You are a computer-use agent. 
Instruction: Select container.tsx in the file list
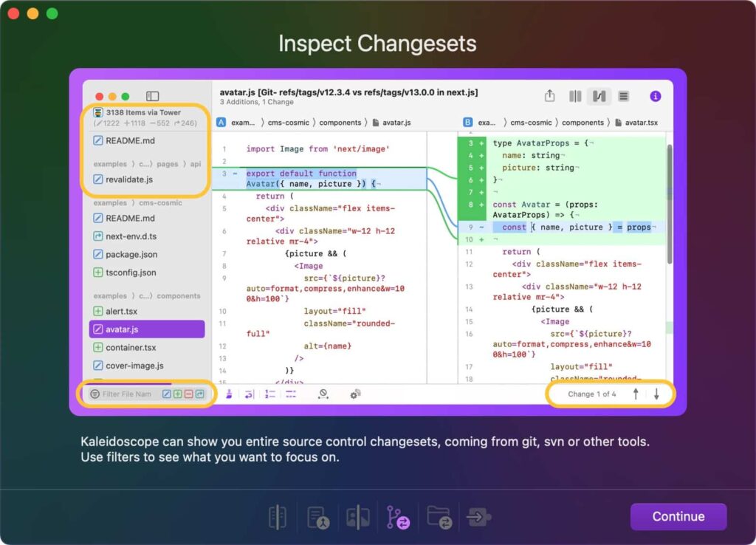130,347
